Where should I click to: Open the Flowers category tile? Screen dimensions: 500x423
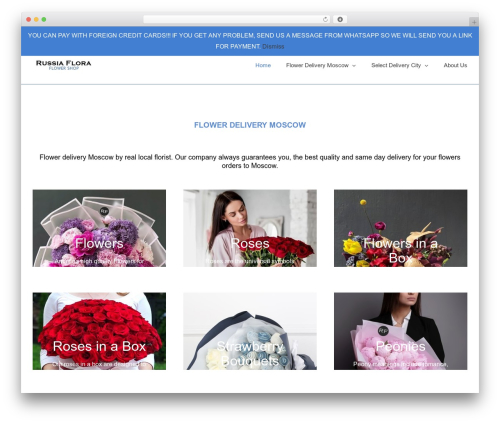click(x=99, y=228)
